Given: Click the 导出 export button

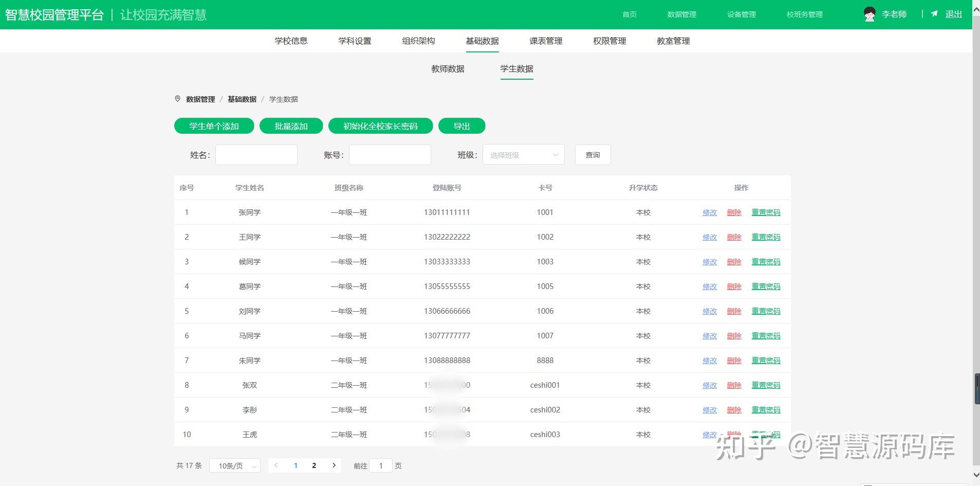Looking at the screenshot, I should [462, 126].
